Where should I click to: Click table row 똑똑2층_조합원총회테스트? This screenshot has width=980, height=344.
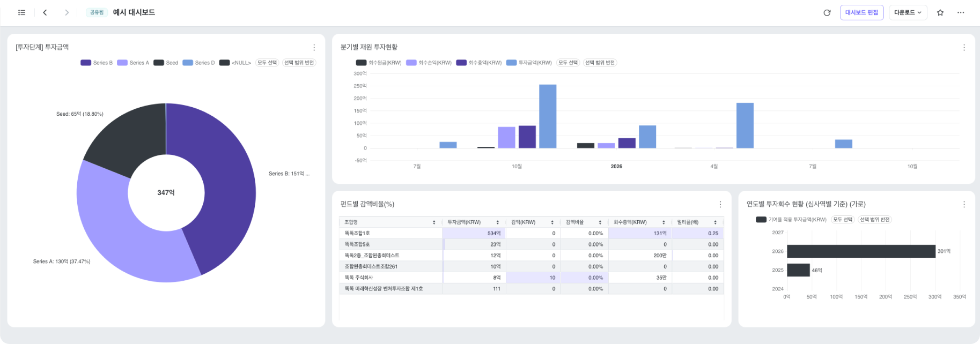[x=531, y=256]
